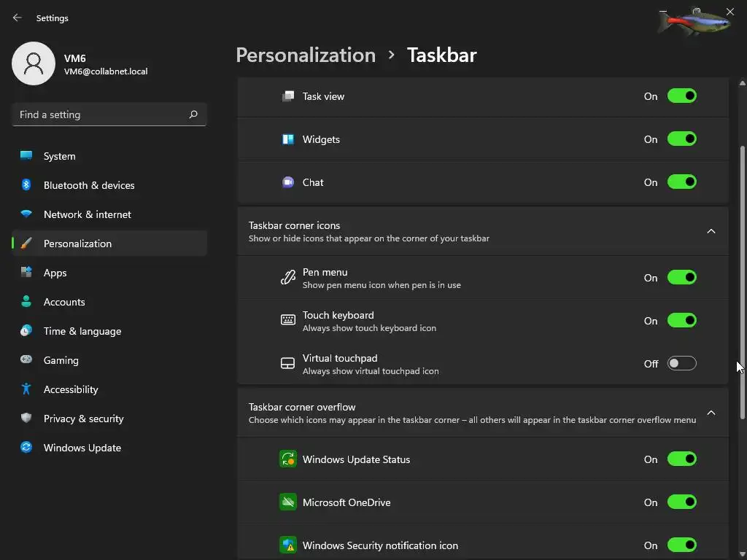Screen dimensions: 747x560
Task: Open the VM6 user account profile
Action: pyautogui.click(x=80, y=64)
